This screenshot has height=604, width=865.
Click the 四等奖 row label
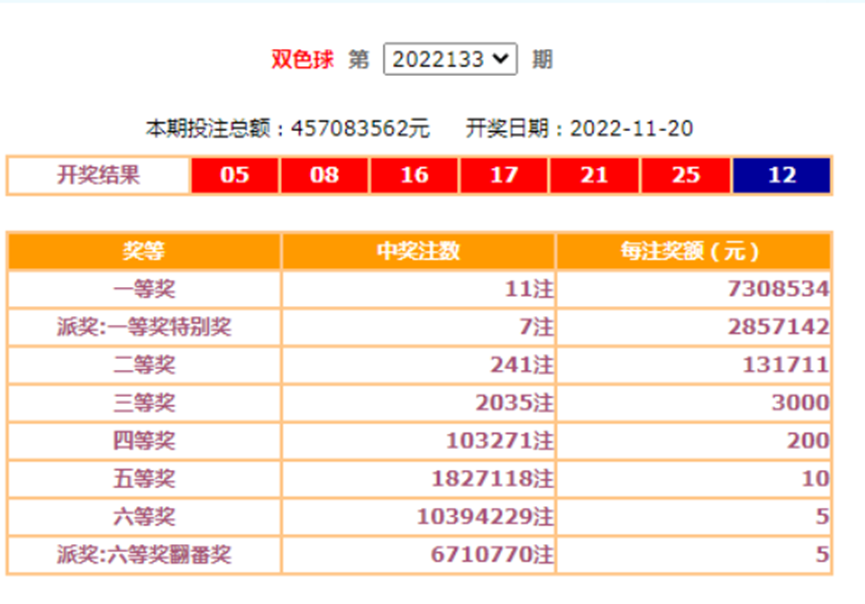[144, 441]
